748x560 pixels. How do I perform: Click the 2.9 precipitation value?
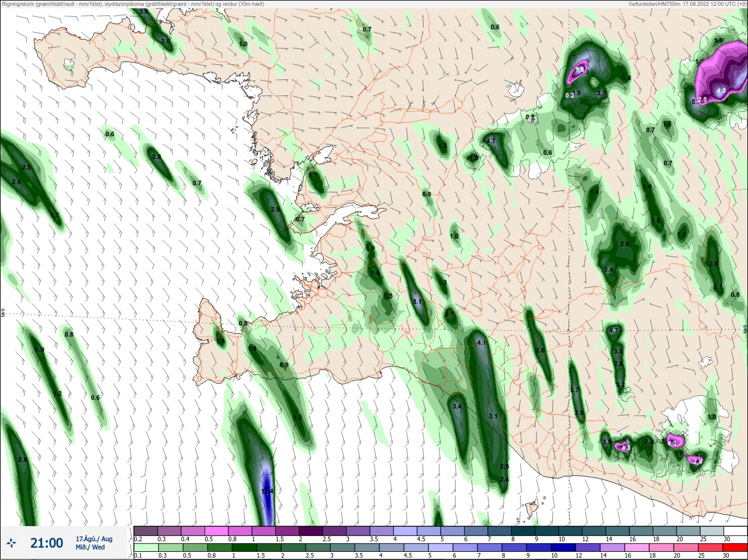point(275,210)
